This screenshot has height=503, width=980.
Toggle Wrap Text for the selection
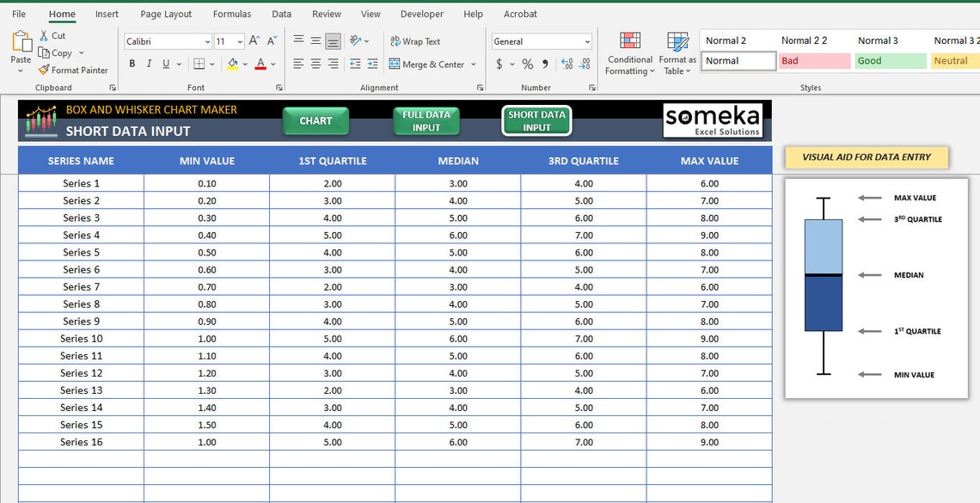416,40
